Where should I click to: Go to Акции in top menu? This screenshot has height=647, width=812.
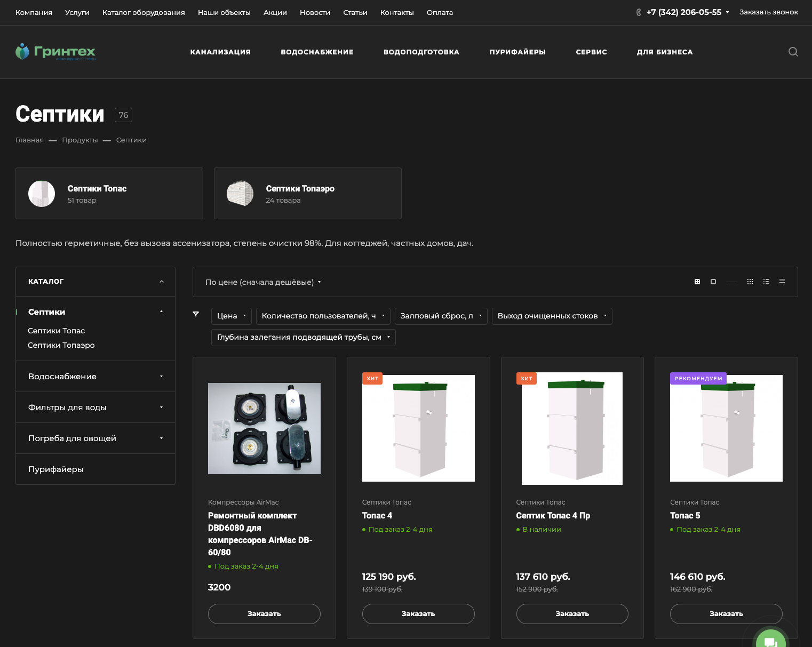(x=275, y=12)
